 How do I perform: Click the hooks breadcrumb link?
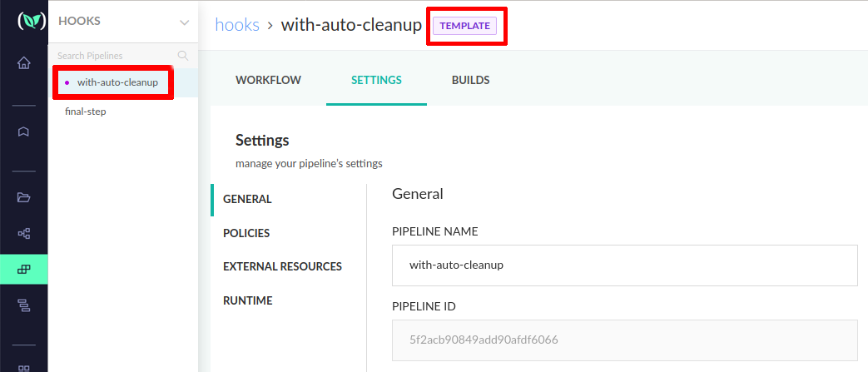coord(236,25)
